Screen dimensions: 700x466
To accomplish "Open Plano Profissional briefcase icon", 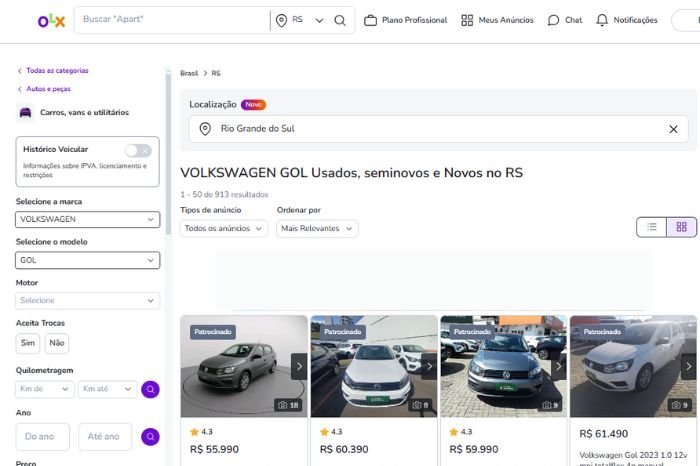I will pyautogui.click(x=371, y=20).
